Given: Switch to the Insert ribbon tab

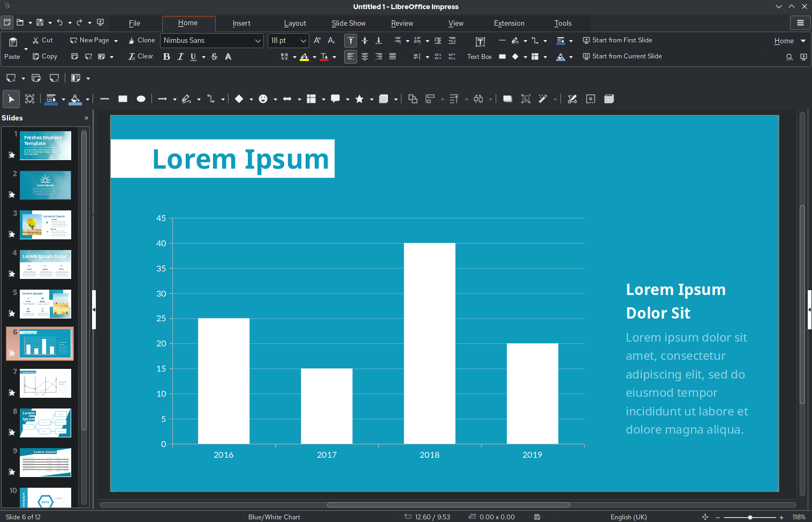Looking at the screenshot, I should [x=241, y=23].
